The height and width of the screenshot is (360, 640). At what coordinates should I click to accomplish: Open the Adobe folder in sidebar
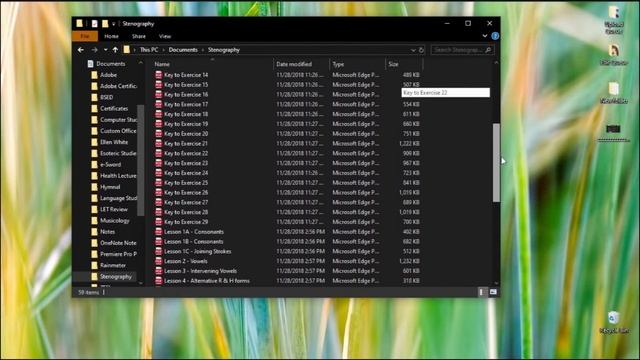(x=108, y=75)
